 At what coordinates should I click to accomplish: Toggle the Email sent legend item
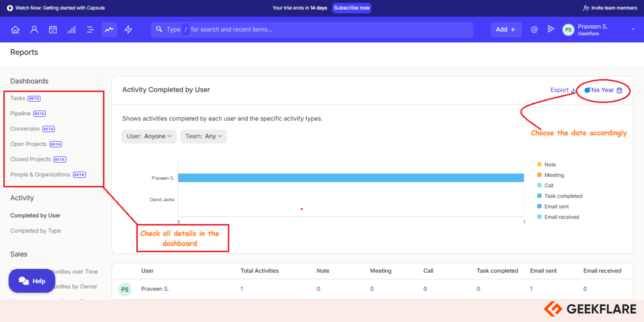point(553,206)
